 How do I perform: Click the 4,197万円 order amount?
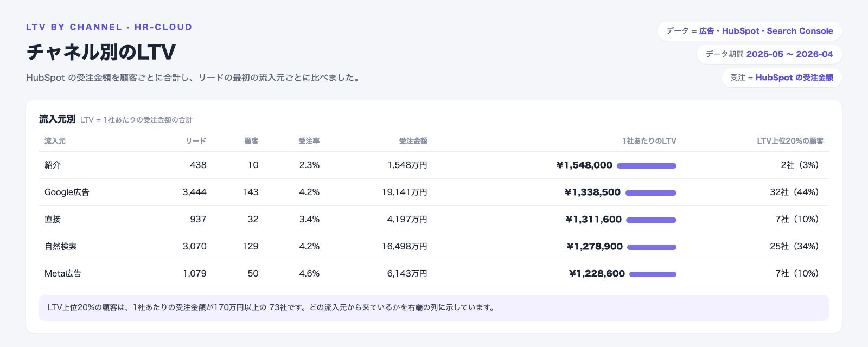[x=407, y=219]
